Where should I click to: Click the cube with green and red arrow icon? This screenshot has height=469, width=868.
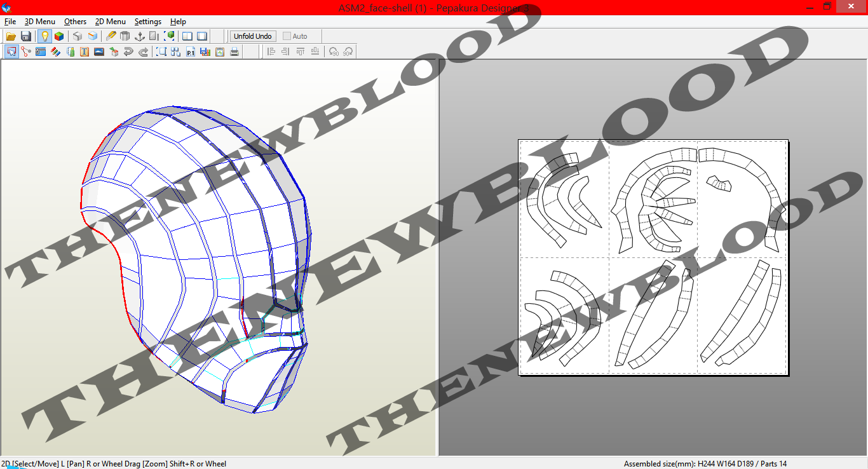pyautogui.click(x=114, y=51)
